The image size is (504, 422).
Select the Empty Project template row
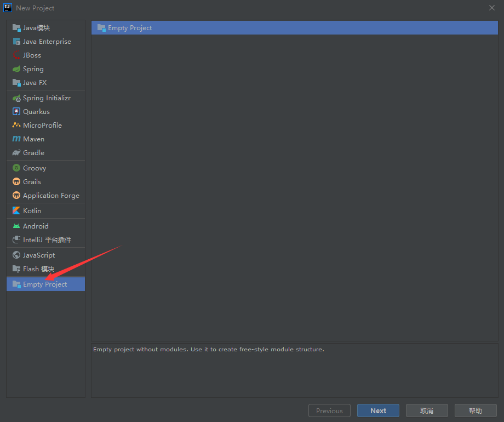click(x=294, y=27)
